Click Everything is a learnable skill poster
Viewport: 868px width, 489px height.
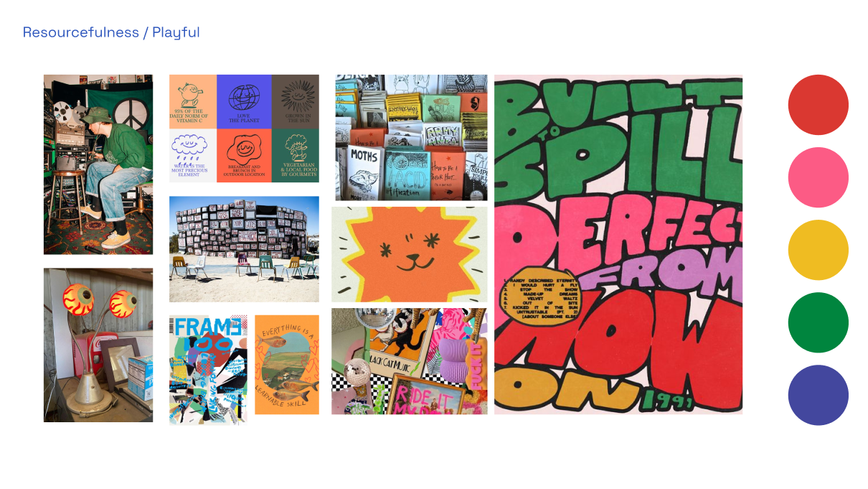(287, 365)
